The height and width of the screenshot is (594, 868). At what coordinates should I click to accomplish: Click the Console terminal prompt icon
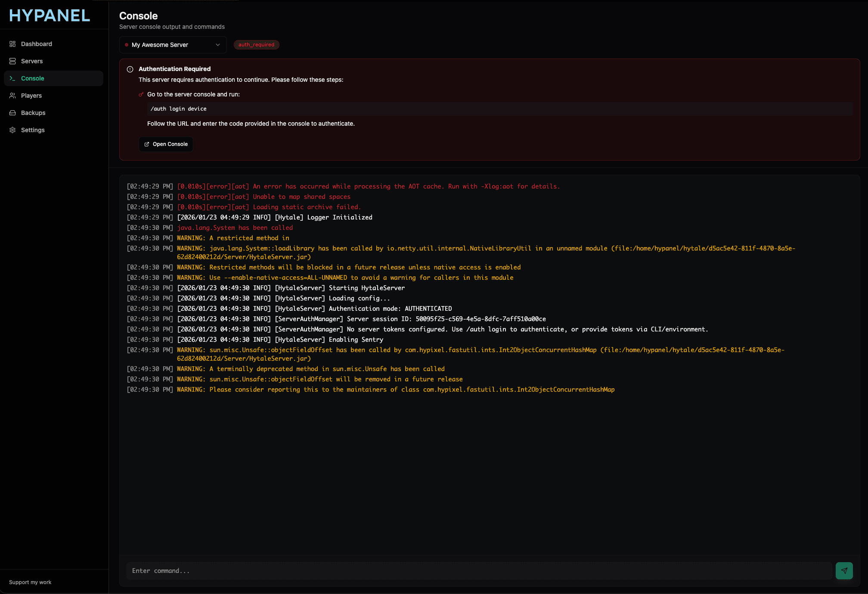12,78
